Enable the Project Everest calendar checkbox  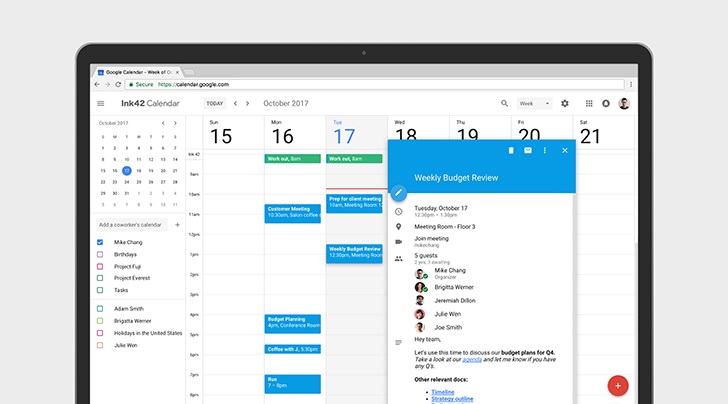(x=100, y=278)
